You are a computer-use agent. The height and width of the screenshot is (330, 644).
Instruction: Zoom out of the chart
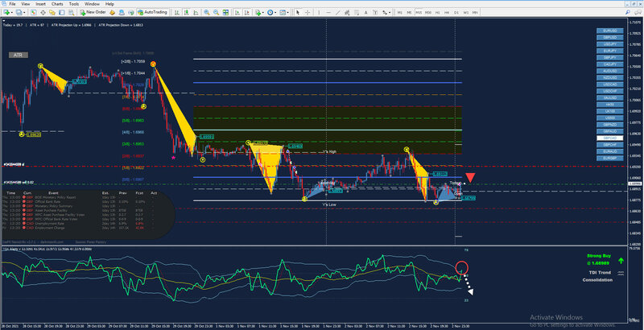(216, 12)
